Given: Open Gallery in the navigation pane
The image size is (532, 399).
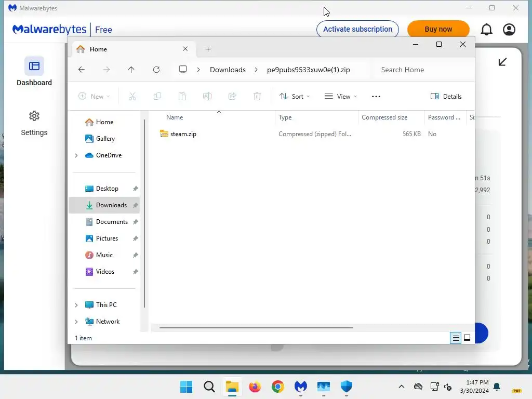Looking at the screenshot, I should point(105,138).
